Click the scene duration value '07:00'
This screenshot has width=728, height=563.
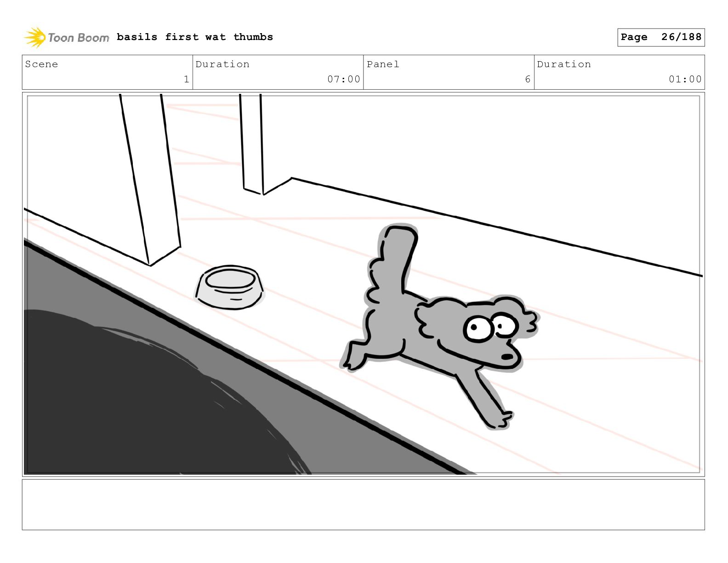(344, 79)
